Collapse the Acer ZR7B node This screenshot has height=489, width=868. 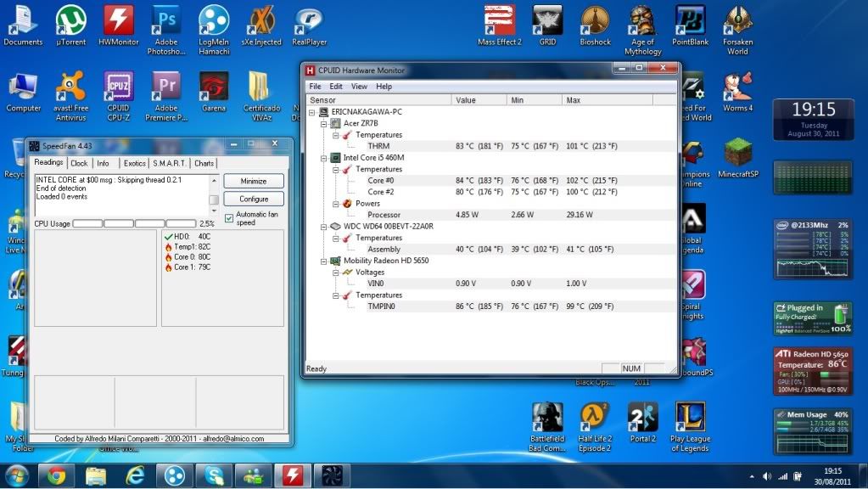click(324, 123)
